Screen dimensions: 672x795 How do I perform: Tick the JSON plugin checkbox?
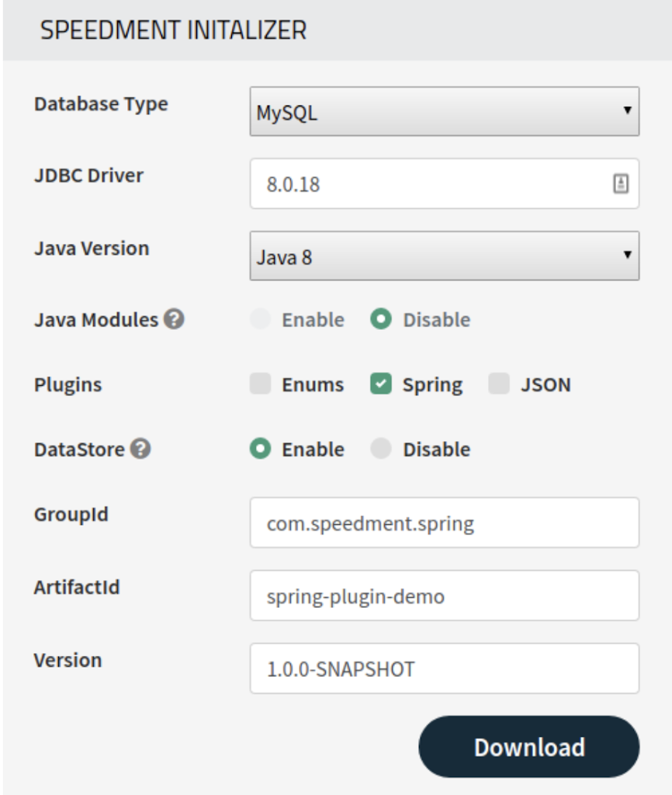(499, 384)
